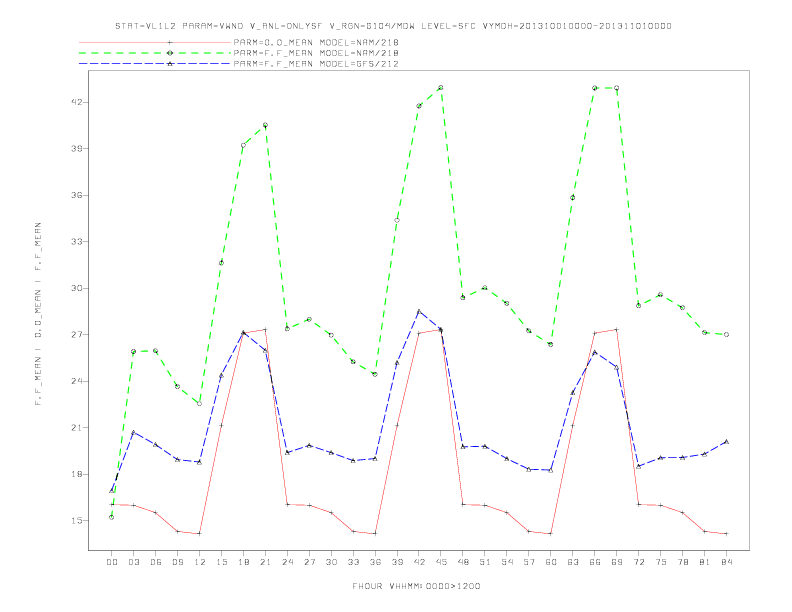Select legend text PARM=O.O_MEAN MODEL=NAM/218
The height and width of the screenshot is (612, 792).
pos(316,42)
